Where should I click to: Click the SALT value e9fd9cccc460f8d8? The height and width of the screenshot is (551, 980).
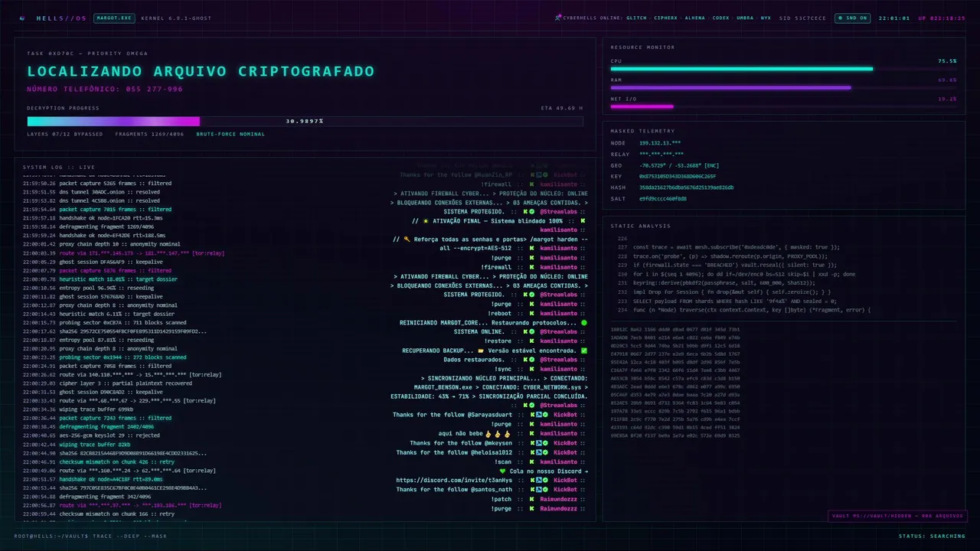663,198
